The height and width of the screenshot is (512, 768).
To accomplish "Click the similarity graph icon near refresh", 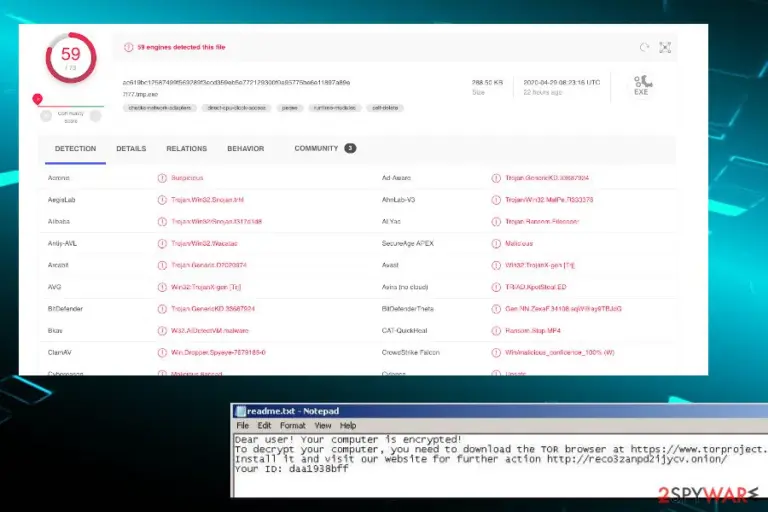I will 665,48.
